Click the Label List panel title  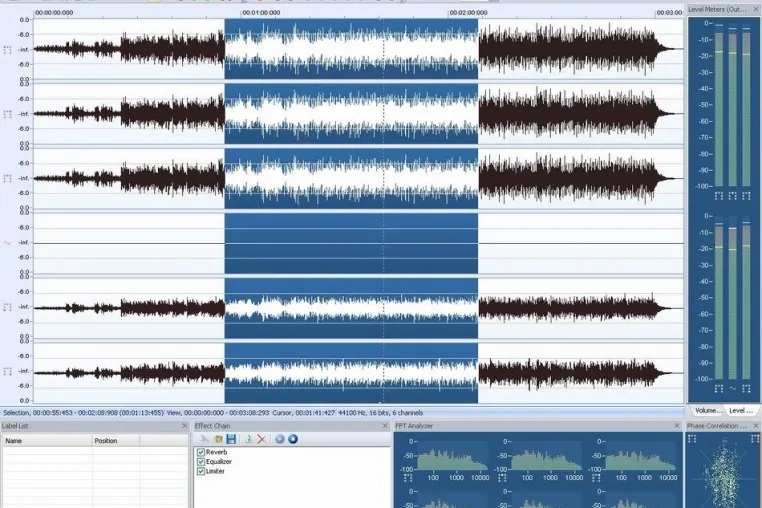[15, 426]
